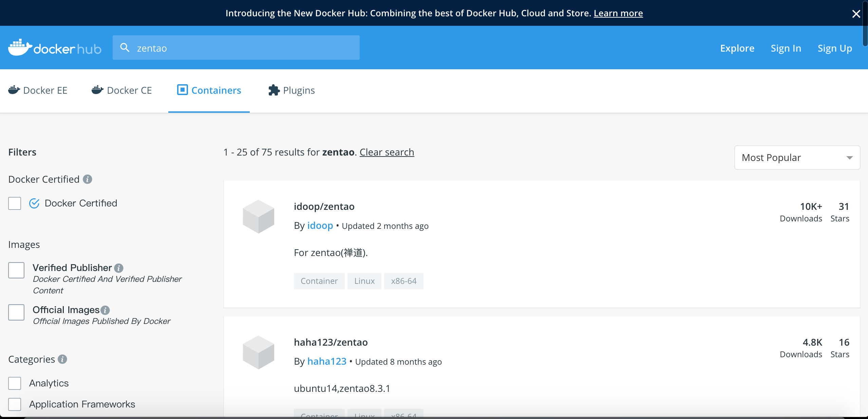The image size is (868, 419).
Task: Click the 'For zentao(禅道).' description
Action: click(331, 253)
